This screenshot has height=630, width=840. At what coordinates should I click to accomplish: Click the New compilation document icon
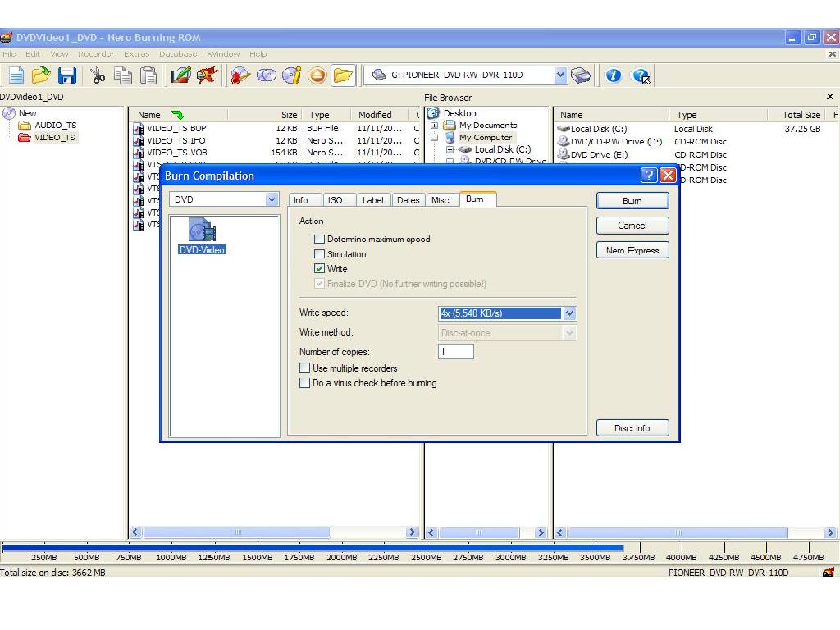pyautogui.click(x=16, y=75)
